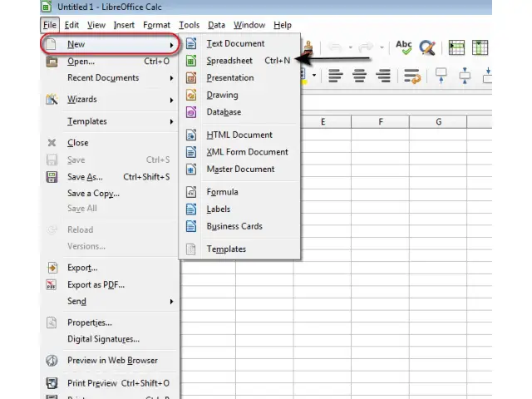Open the highlighting color dropdown arrow
This screenshot has height=399, width=532.
tap(314, 76)
